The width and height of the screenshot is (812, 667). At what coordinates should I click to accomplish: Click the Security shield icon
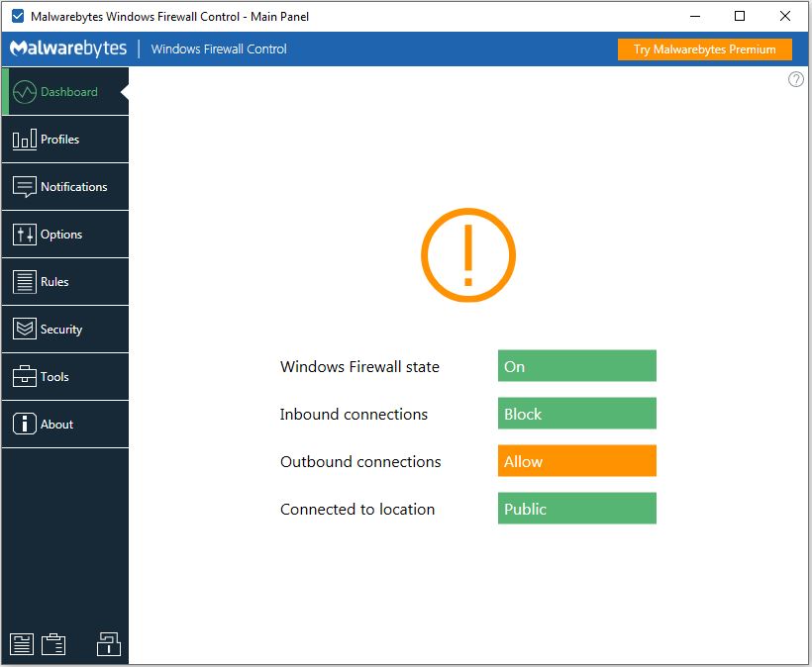pos(25,330)
